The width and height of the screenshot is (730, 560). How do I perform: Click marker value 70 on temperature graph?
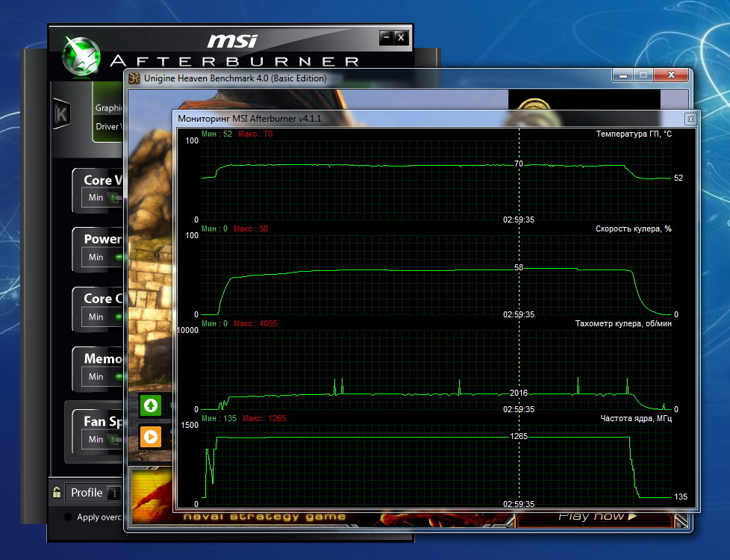[519, 164]
